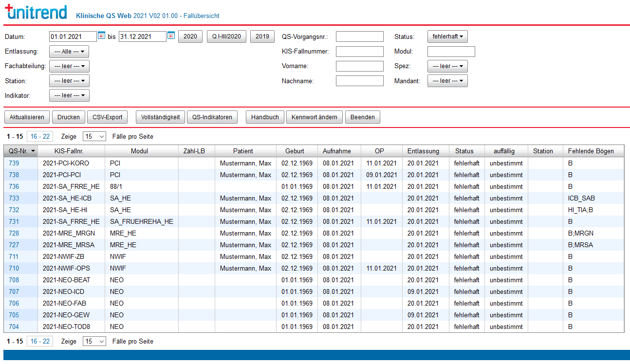Open the Handbuch

pos(265,117)
